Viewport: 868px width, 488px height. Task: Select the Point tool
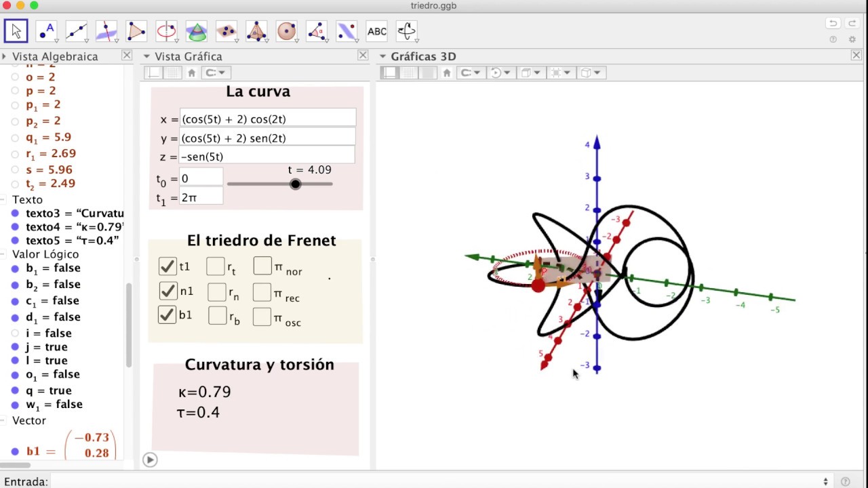click(45, 31)
